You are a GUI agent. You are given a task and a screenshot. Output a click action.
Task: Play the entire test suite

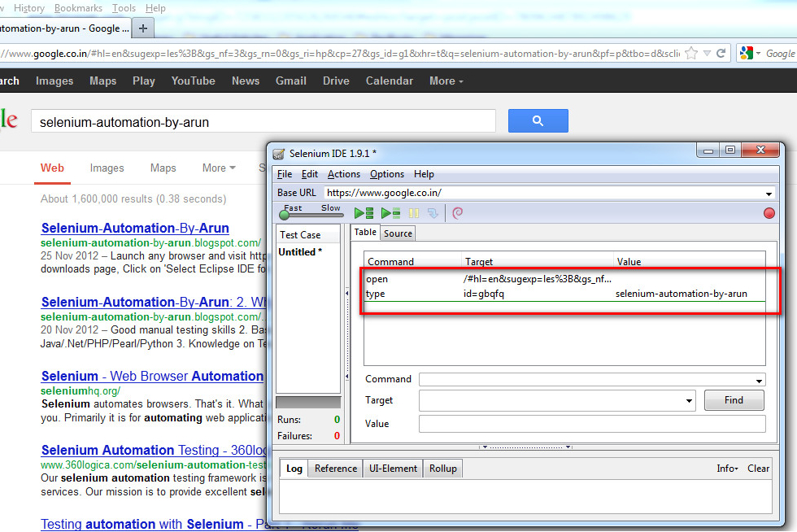[364, 212]
